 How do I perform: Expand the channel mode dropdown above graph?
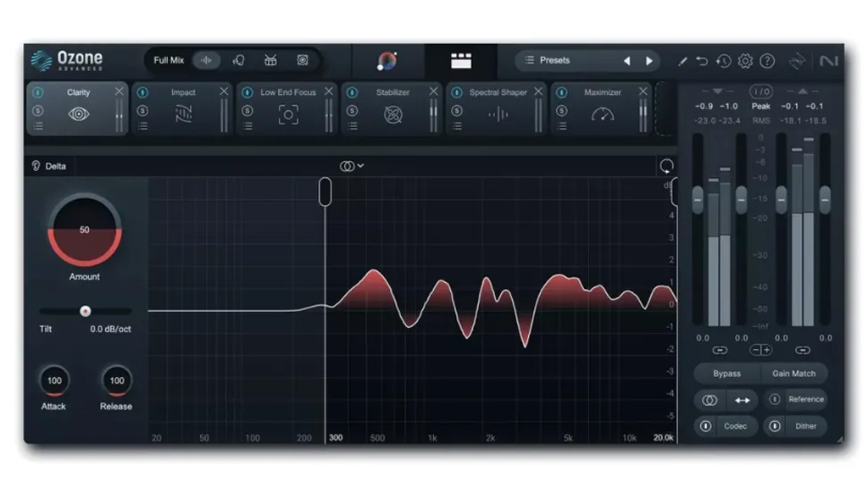[x=352, y=166]
